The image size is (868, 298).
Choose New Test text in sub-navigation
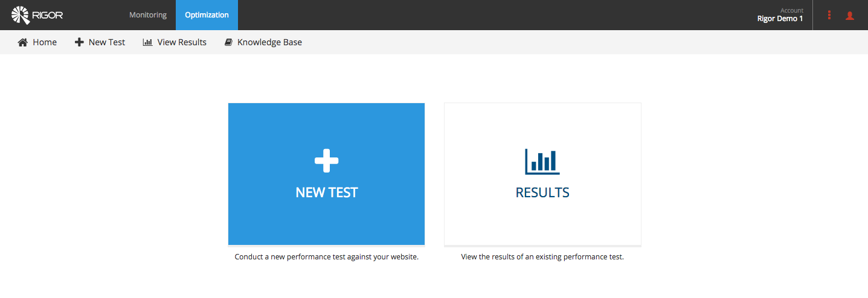pos(107,42)
